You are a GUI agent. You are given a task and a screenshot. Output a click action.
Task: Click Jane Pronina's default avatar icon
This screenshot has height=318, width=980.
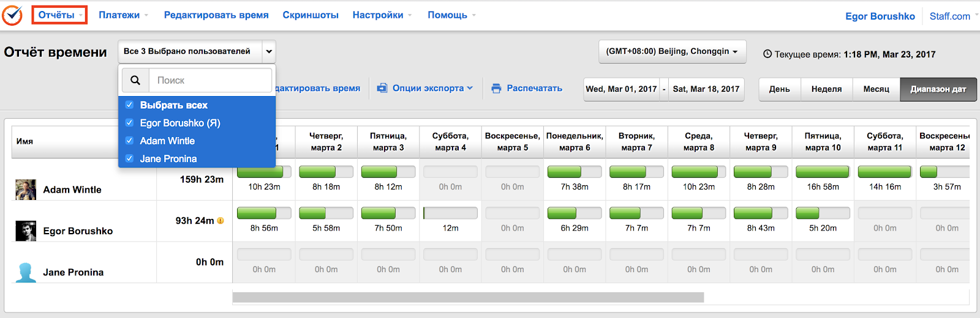26,272
